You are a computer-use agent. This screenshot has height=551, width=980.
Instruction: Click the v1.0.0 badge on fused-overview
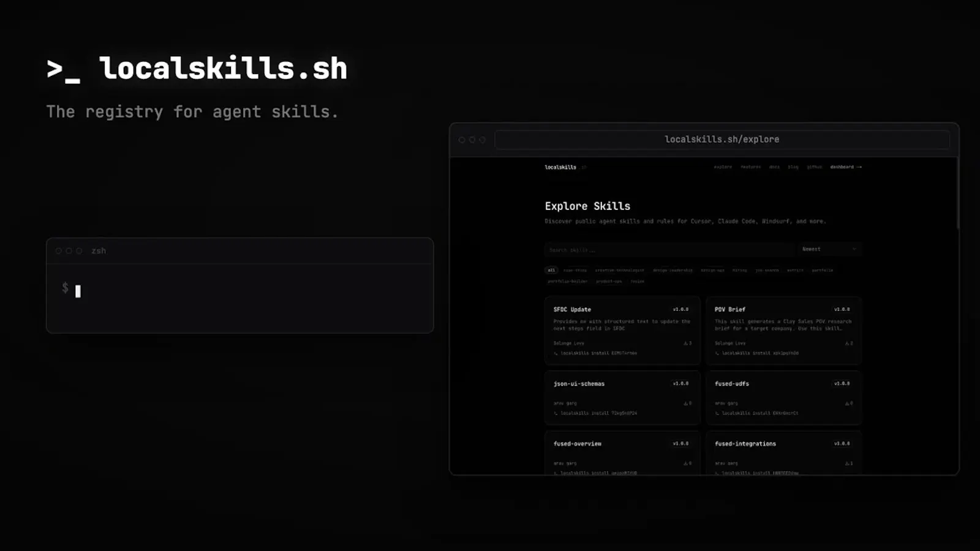pos(680,444)
